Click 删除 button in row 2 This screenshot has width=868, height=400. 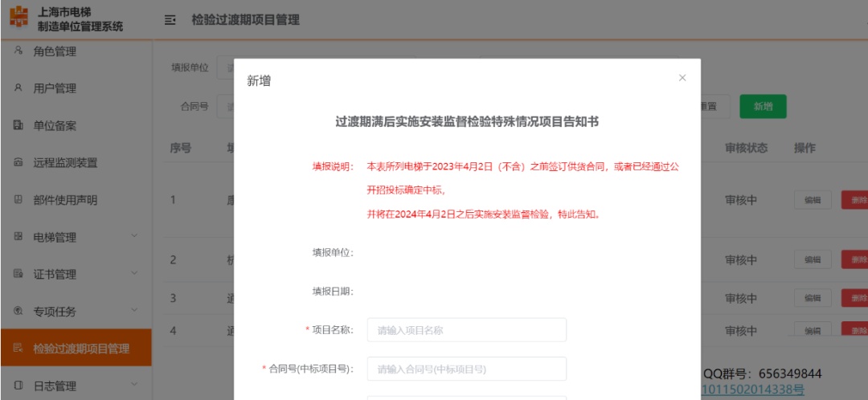854,259
